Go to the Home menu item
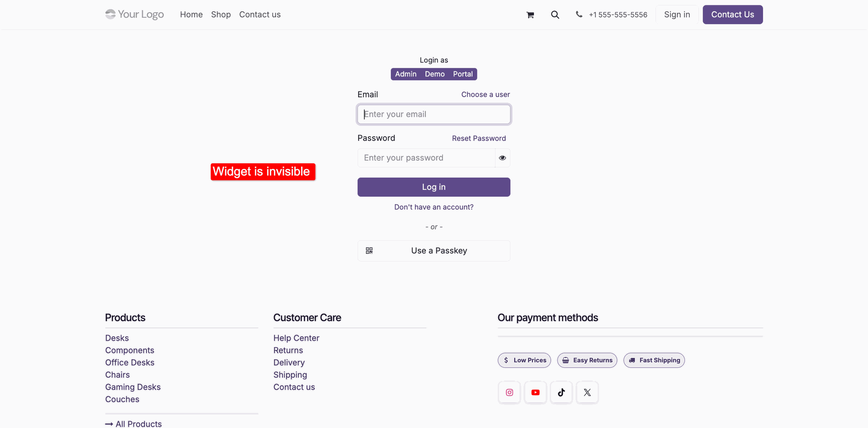This screenshot has width=868, height=428. click(x=191, y=14)
